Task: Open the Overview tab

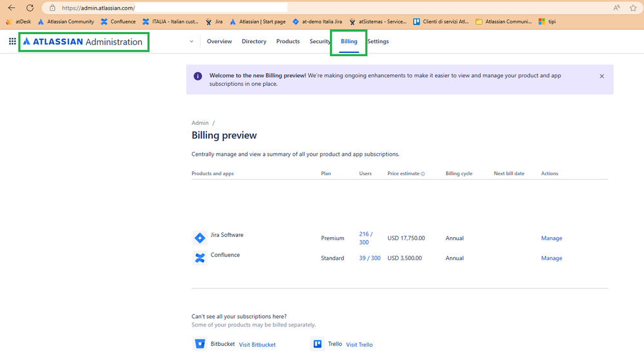Action: tap(219, 41)
